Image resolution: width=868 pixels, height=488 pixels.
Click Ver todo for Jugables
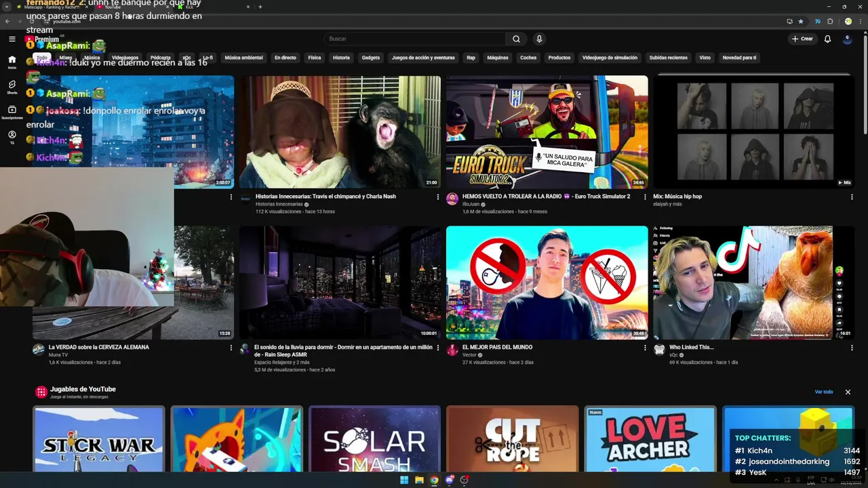824,392
